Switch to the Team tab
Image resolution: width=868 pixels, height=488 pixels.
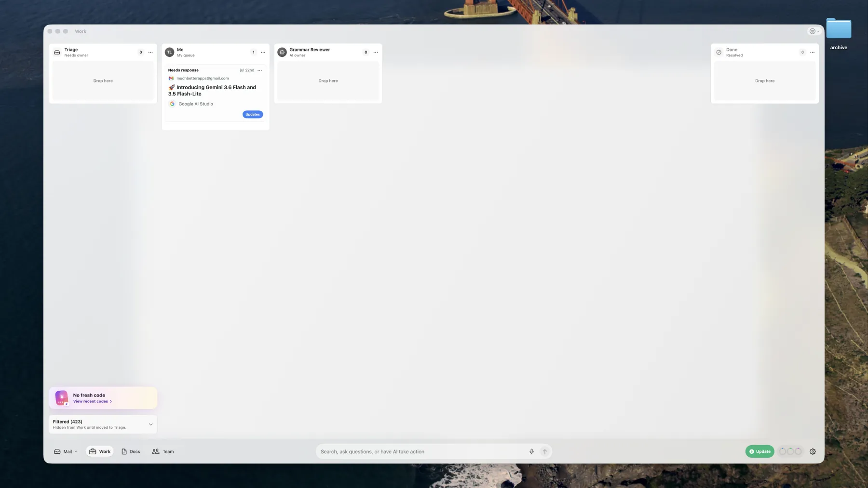pyautogui.click(x=163, y=451)
